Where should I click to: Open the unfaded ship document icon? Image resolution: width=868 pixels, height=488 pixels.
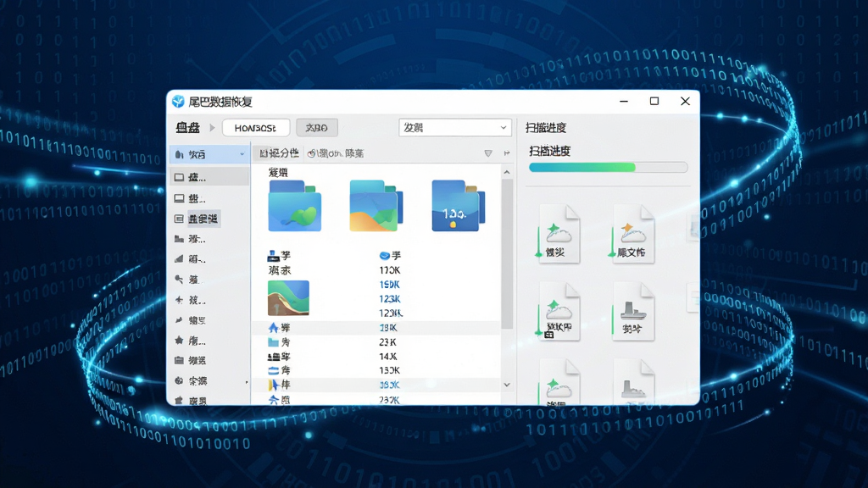coord(632,311)
